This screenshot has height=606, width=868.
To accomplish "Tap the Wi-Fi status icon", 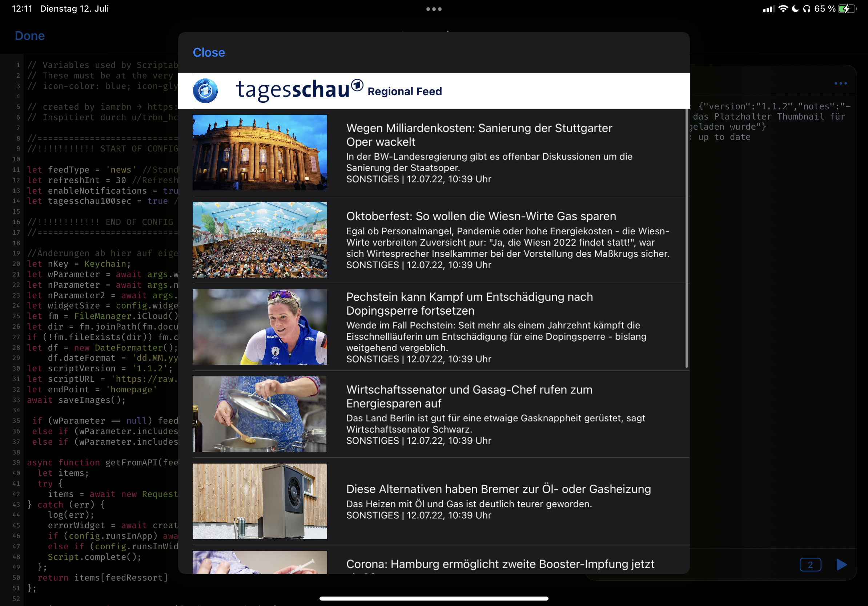I will coord(783,9).
